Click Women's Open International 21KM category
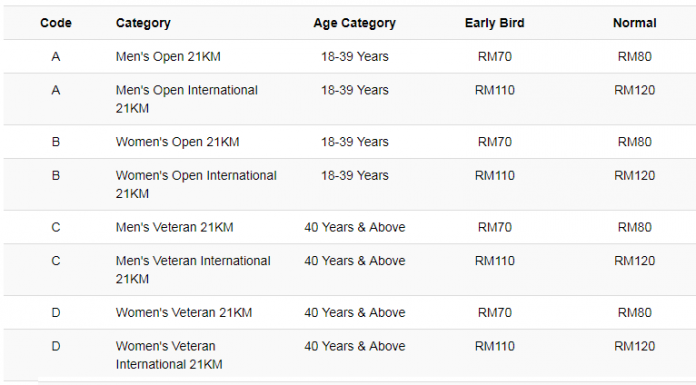 coord(196,184)
